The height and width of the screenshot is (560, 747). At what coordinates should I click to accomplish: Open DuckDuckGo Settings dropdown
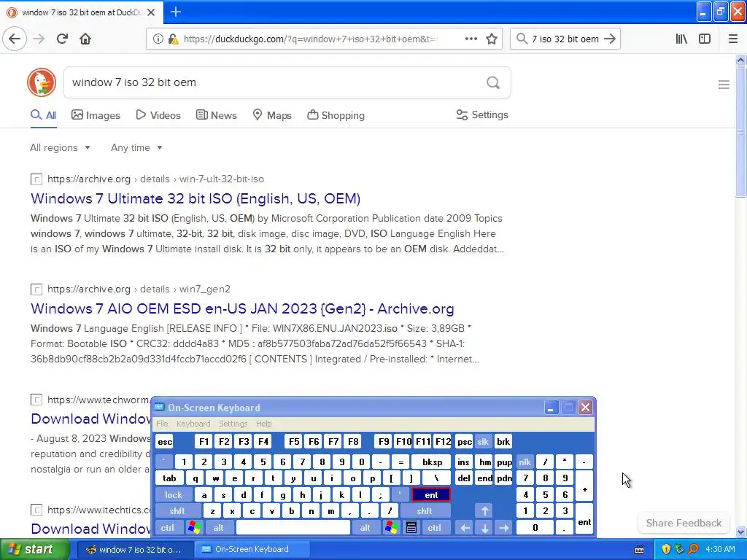coord(482,114)
